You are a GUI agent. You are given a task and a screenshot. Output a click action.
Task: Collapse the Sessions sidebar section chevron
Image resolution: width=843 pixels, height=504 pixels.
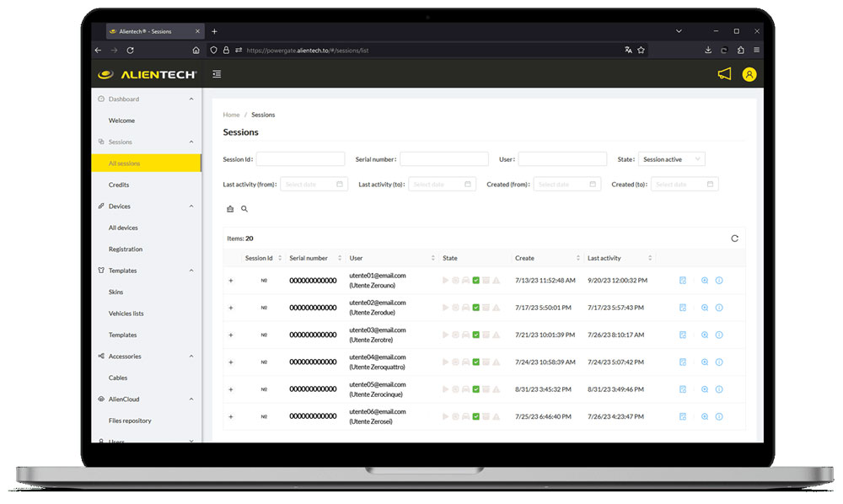pyautogui.click(x=191, y=142)
